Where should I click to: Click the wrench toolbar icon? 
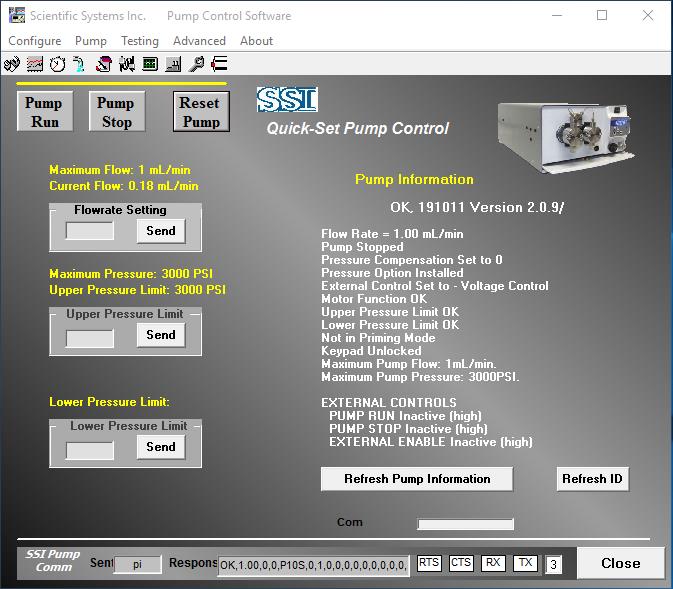(197, 64)
